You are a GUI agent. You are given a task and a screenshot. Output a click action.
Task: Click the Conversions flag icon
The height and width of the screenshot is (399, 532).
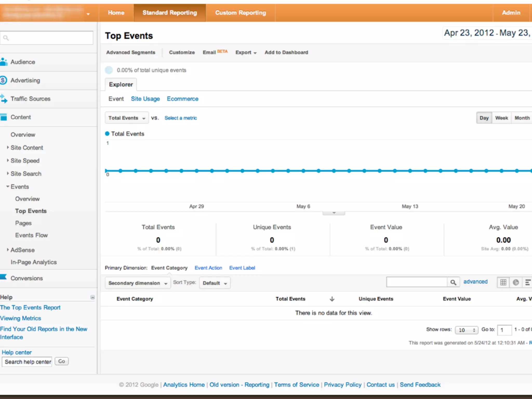point(3,277)
